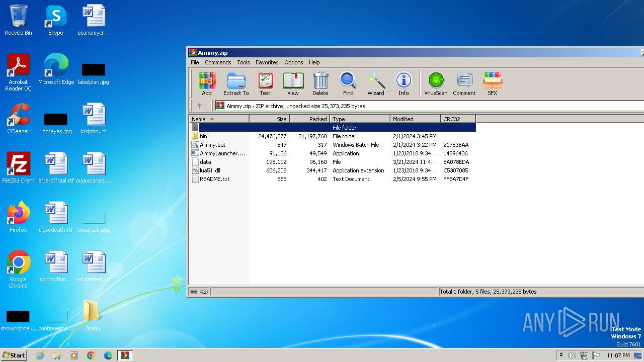Sort by the Type column header

click(x=360, y=119)
